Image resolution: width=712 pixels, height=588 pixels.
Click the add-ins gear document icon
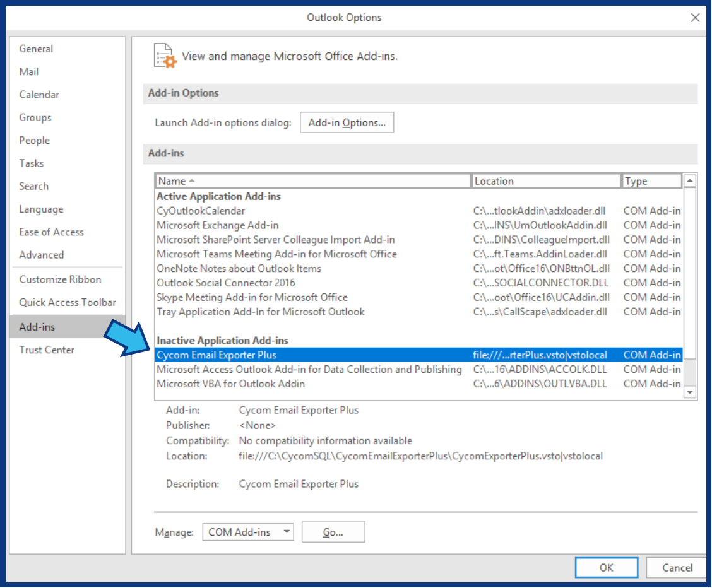164,56
